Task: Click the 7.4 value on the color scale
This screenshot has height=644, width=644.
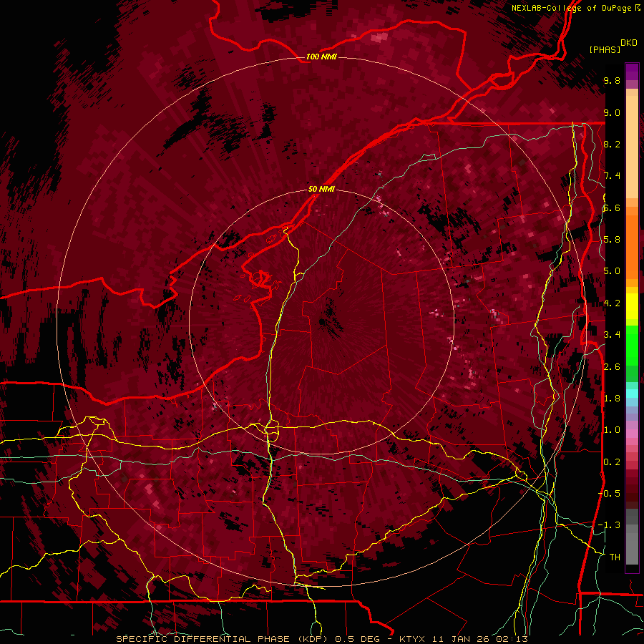Action: tap(612, 176)
